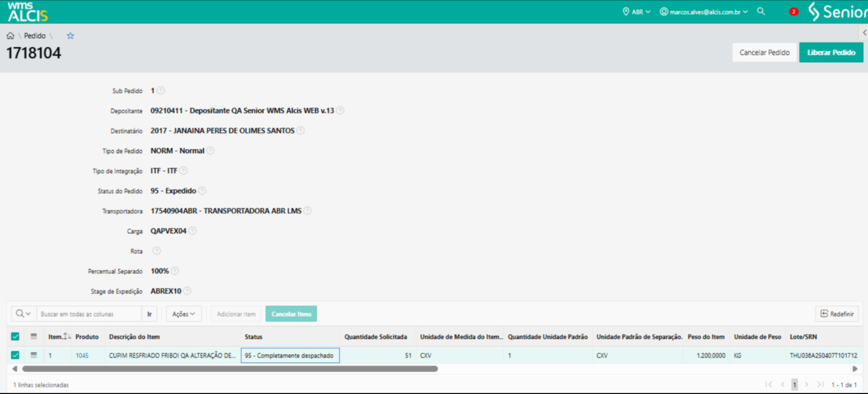The height and width of the screenshot is (394, 868).
Task: Open row actions menu for item 1
Action: (33, 355)
